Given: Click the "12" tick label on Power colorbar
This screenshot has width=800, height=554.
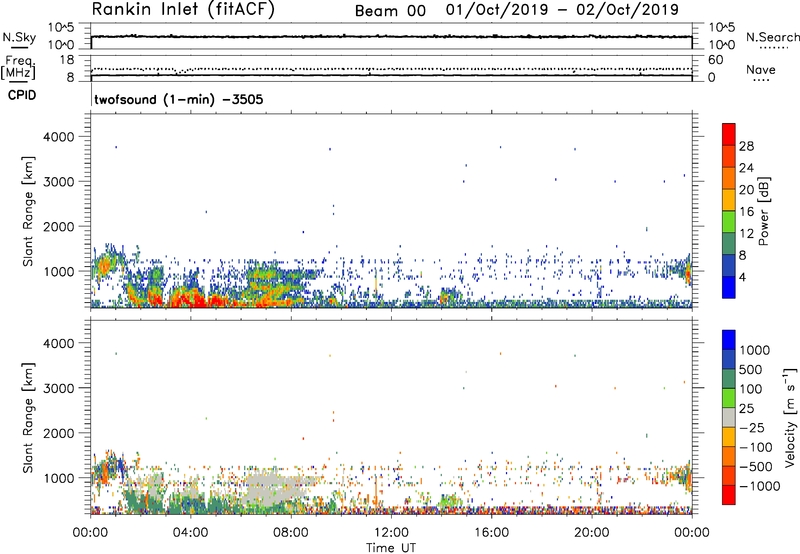Looking at the screenshot, I should click(746, 234).
